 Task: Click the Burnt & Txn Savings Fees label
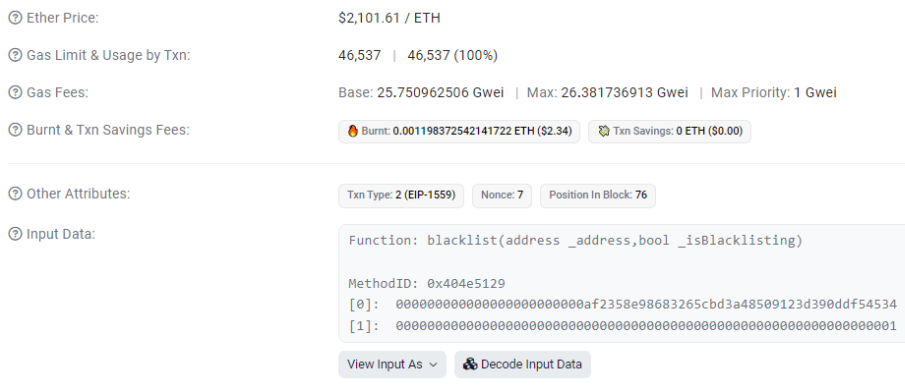coord(108,130)
